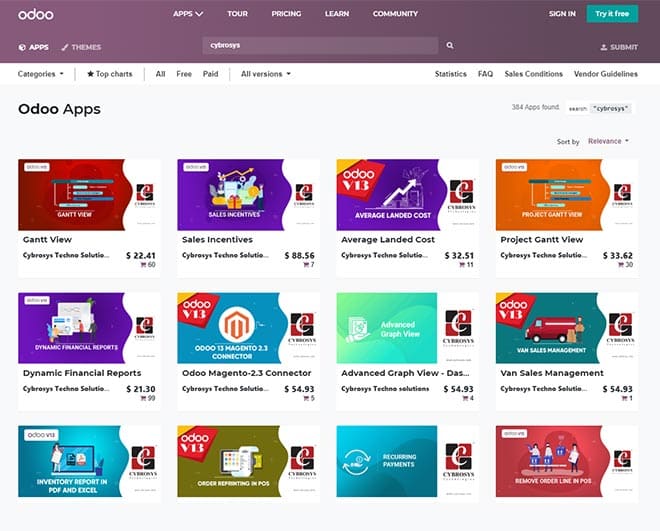The image size is (660, 531).
Task: Click the Apps cube icon
Action: [22, 47]
